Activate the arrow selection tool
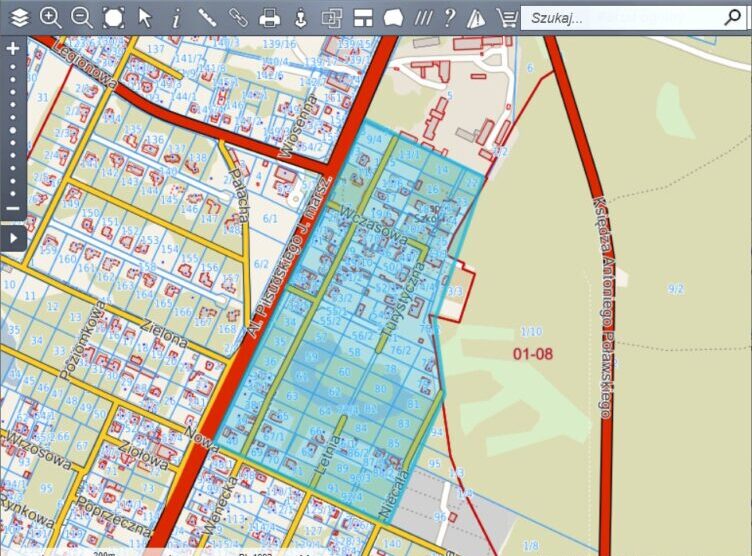 pos(145,17)
